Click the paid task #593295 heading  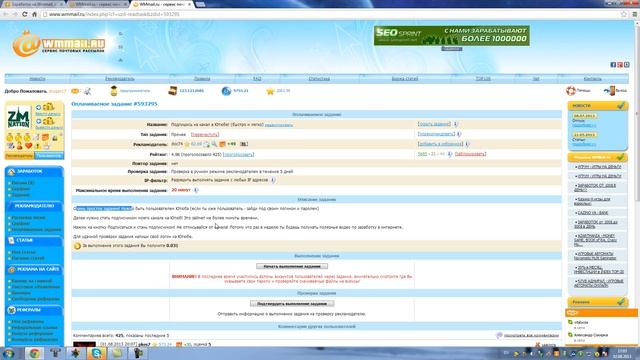click(x=114, y=104)
